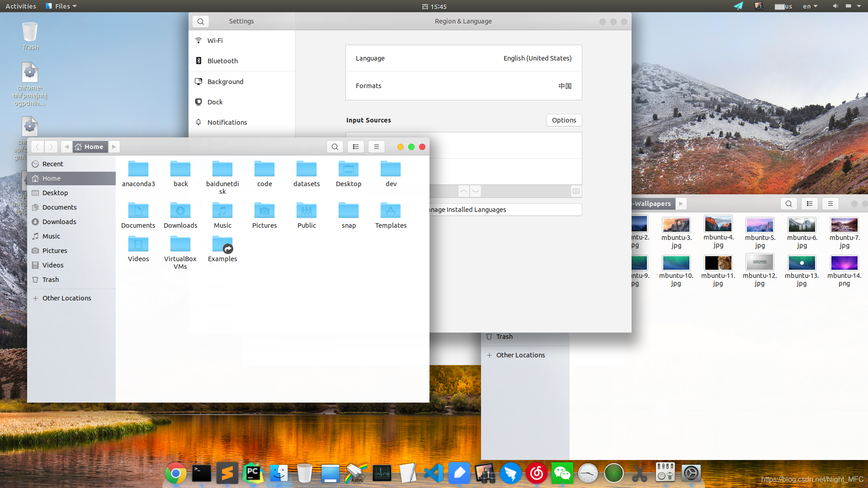The image size is (868, 488).
Task: Open the hamburger menu in Files window
Action: pos(376,147)
